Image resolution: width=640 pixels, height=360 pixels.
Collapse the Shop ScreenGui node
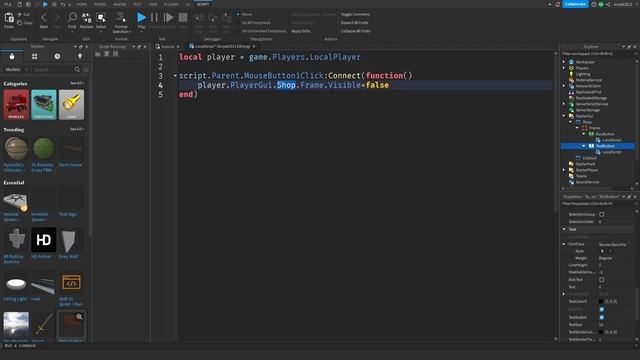(x=571, y=122)
